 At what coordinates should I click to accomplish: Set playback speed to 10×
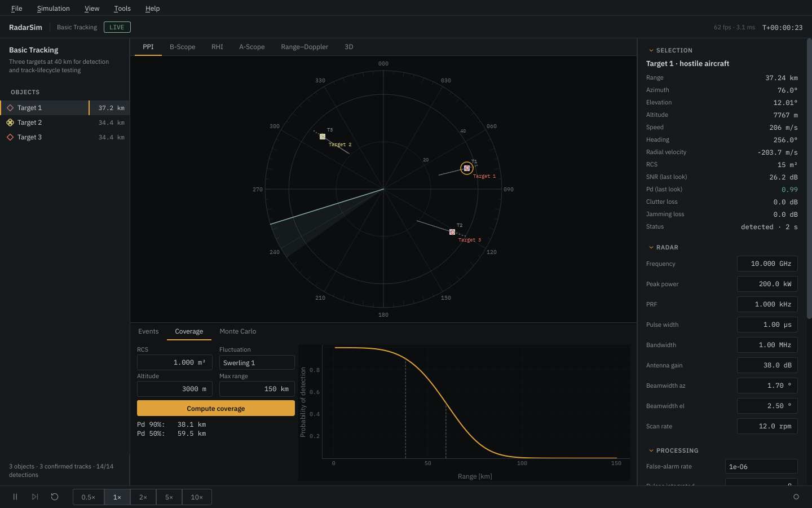click(x=197, y=497)
